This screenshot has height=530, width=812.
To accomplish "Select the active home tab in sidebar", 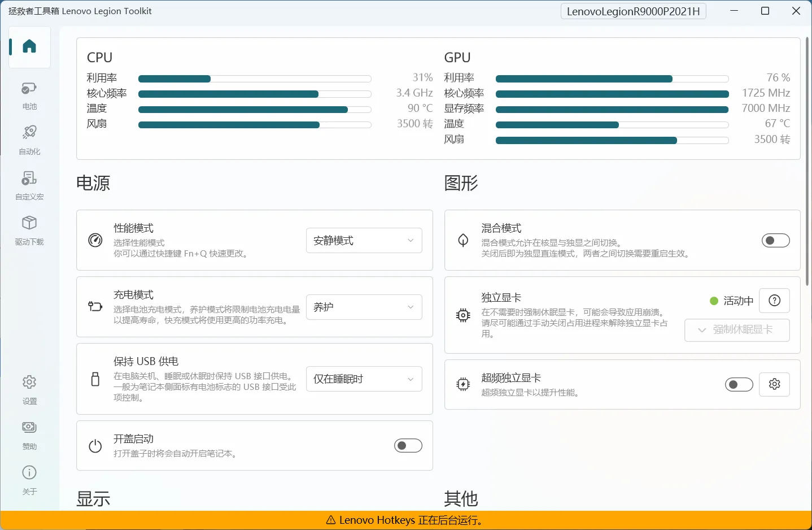I will [29, 47].
